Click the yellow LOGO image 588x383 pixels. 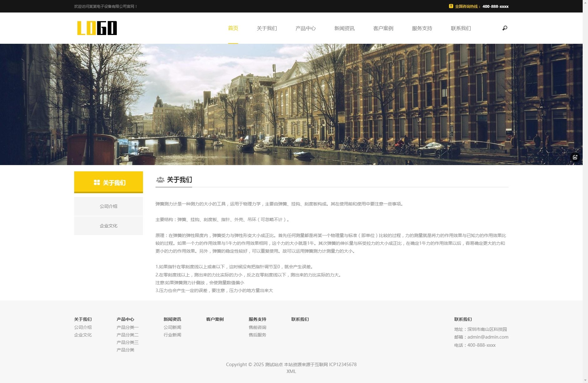coord(97,28)
